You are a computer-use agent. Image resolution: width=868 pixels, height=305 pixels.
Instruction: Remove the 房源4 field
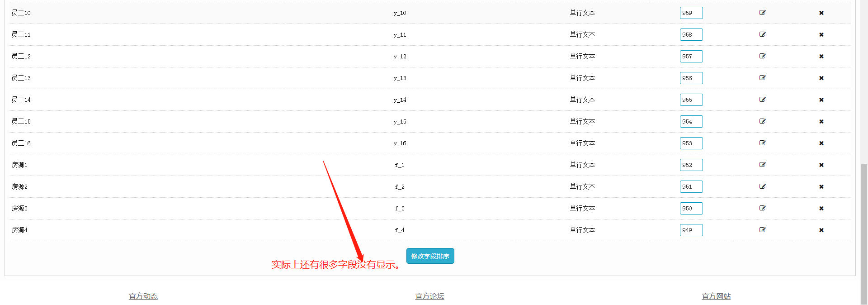tap(821, 230)
